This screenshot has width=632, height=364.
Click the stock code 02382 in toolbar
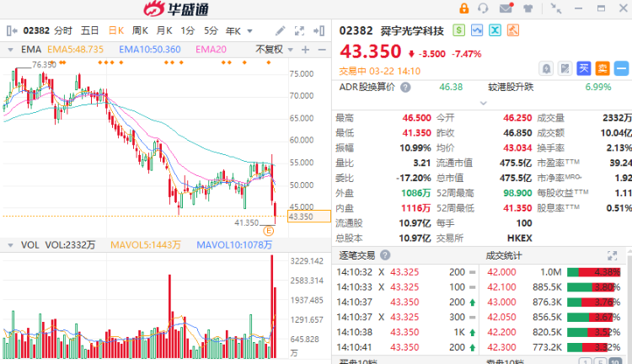click(x=36, y=30)
